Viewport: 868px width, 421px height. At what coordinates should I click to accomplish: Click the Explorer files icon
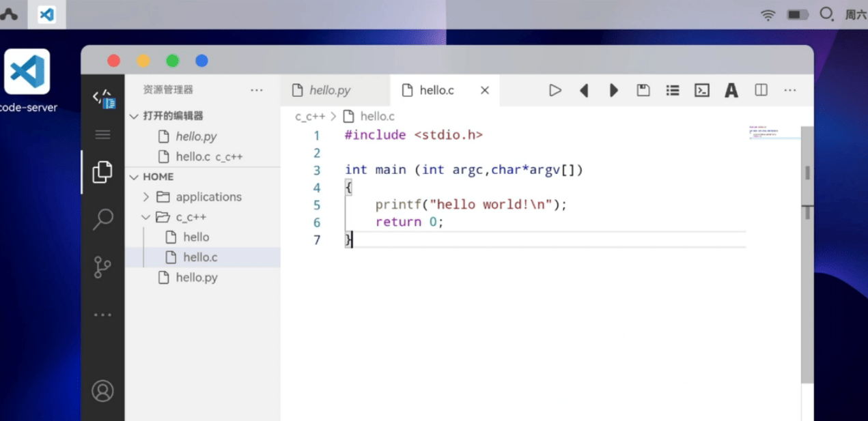(102, 171)
